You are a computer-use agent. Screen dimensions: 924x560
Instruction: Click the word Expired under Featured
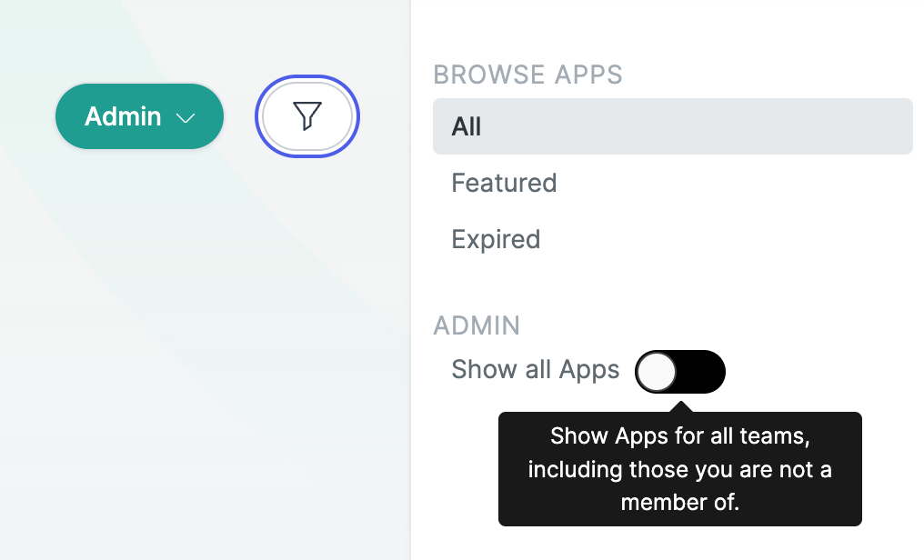[x=496, y=240]
